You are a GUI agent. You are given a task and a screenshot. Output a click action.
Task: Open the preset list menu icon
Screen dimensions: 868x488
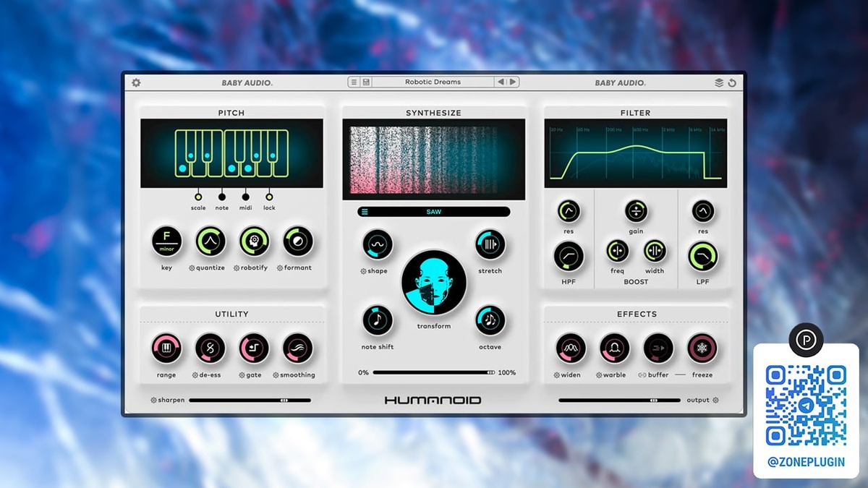354,82
